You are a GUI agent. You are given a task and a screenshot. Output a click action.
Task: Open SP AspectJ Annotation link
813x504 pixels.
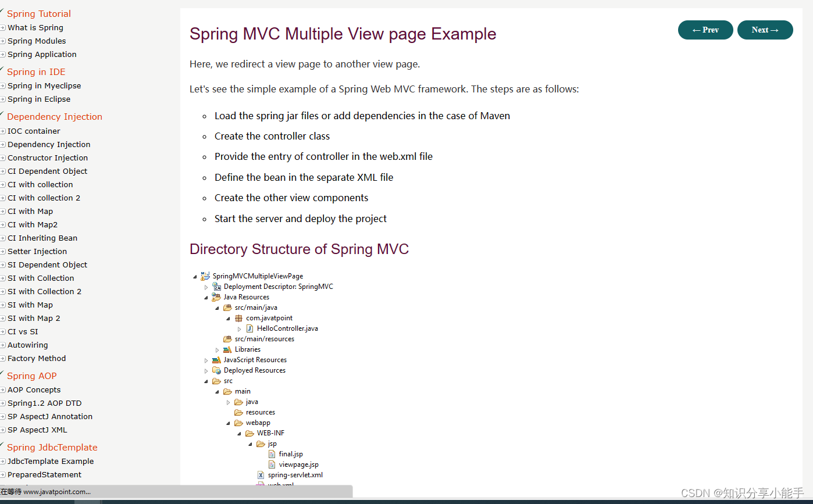pos(50,416)
